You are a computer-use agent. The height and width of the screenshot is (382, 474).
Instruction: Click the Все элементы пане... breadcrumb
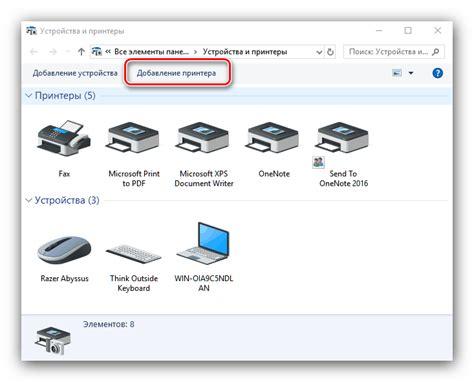pyautogui.click(x=151, y=52)
